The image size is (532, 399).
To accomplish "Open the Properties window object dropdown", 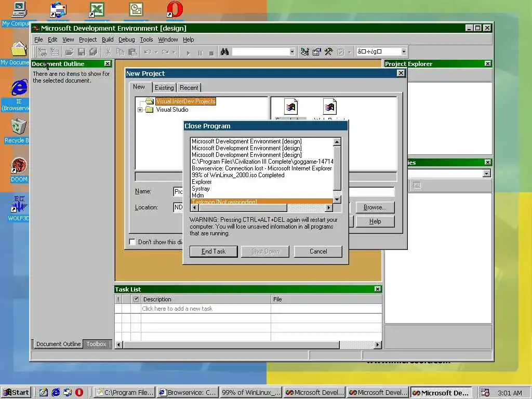I will [487, 174].
